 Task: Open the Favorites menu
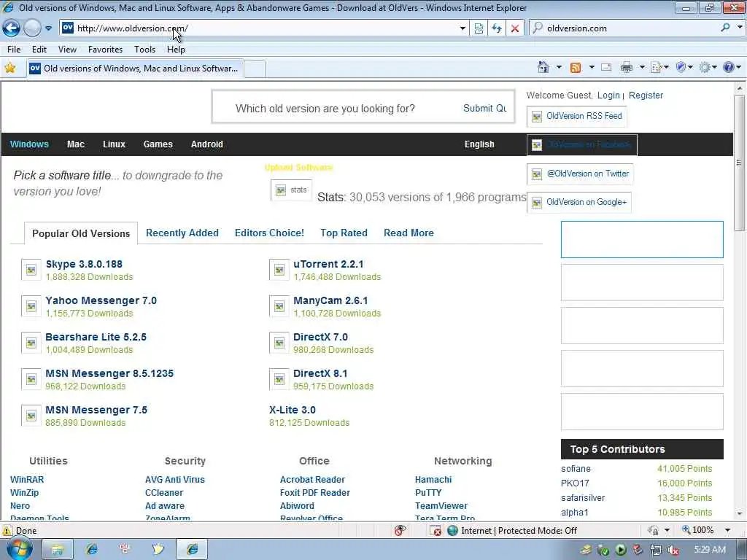[x=105, y=50]
